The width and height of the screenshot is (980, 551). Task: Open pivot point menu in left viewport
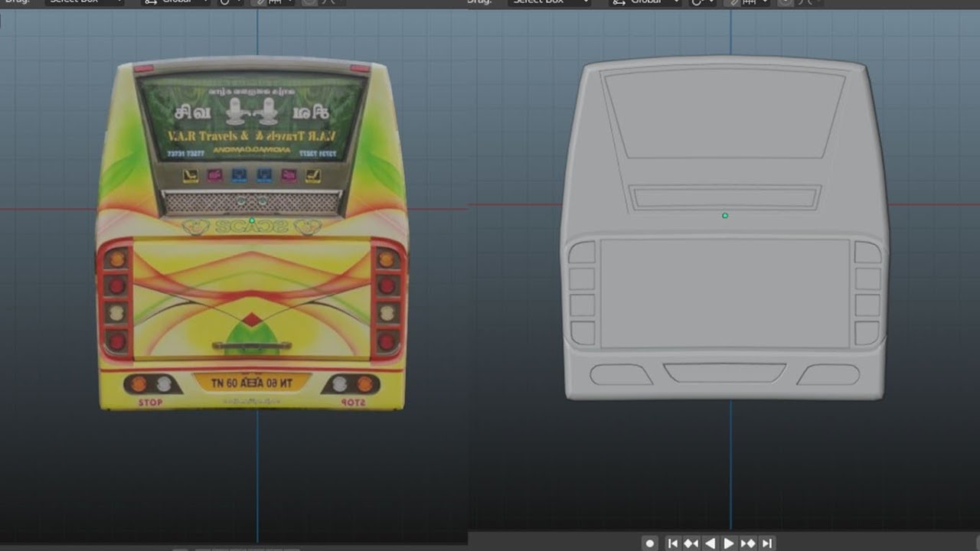tap(229, 2)
